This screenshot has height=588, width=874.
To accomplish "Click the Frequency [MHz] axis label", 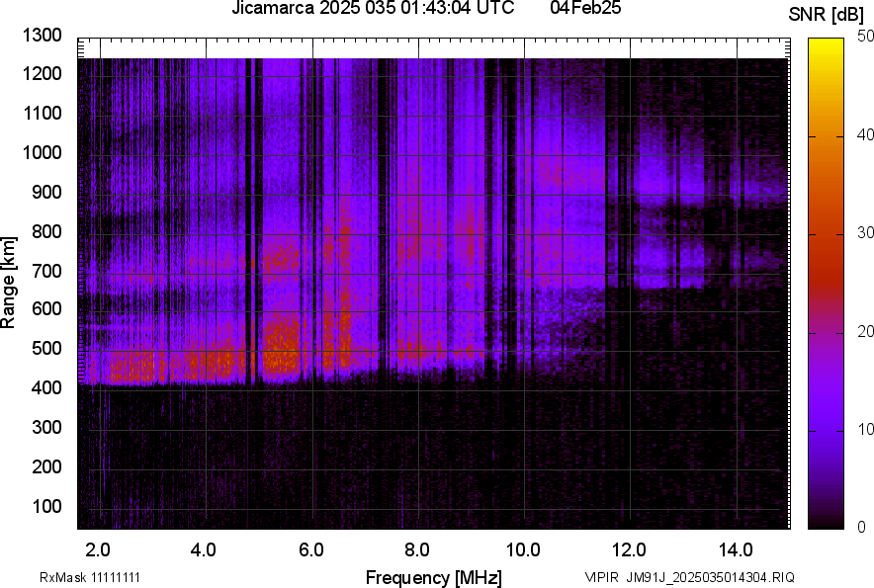I will [x=433, y=576].
